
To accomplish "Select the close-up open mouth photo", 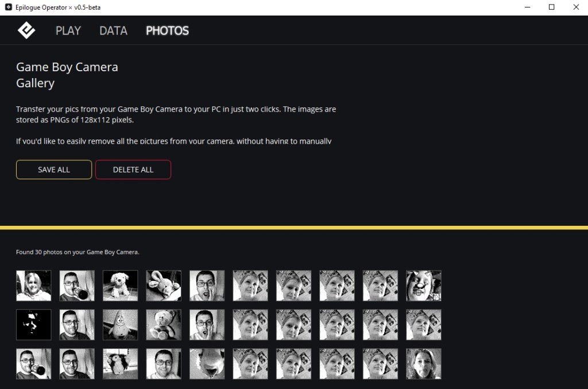I will pos(207,364).
